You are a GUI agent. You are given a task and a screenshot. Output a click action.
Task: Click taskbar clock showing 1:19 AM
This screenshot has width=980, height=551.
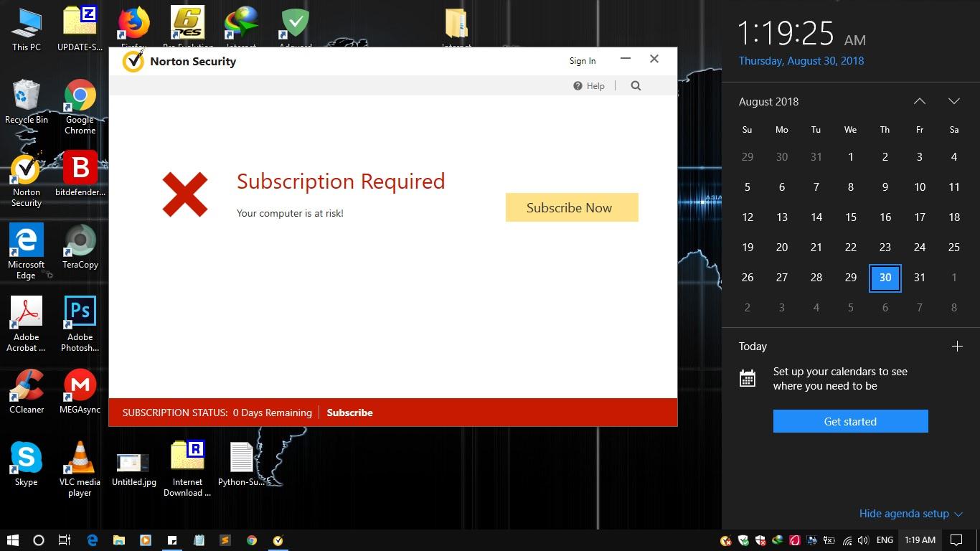(920, 540)
